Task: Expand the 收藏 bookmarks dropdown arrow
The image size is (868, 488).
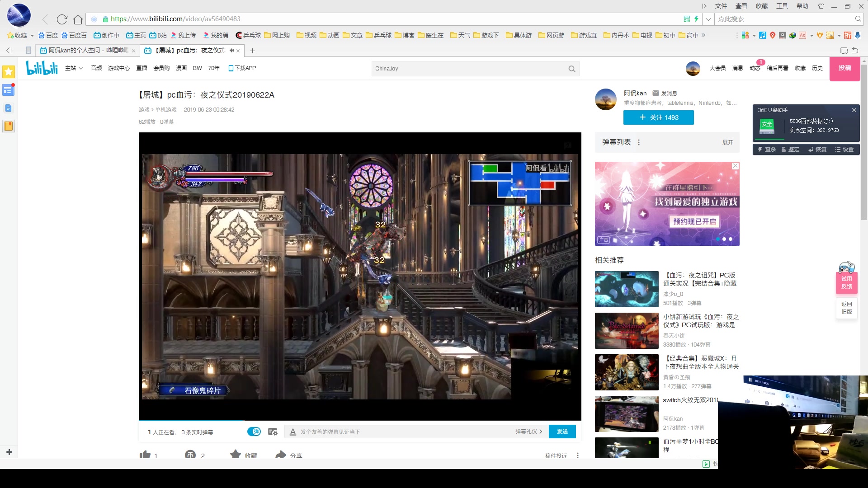Action: coord(32,35)
